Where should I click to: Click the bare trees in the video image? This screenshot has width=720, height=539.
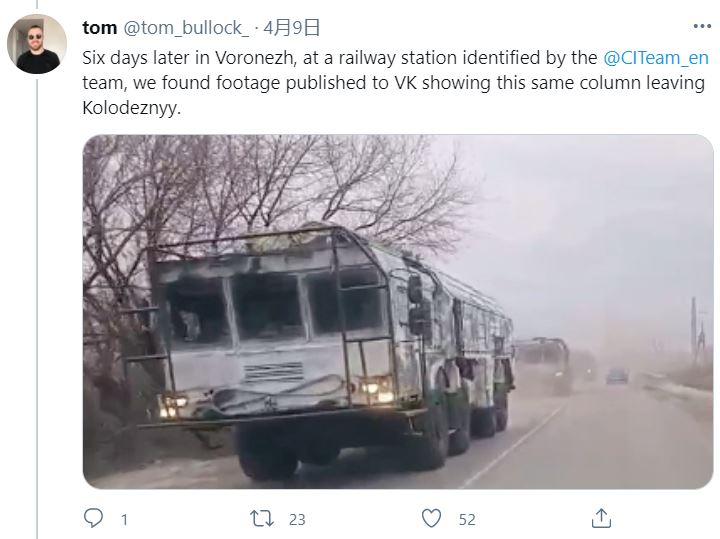click(276, 193)
